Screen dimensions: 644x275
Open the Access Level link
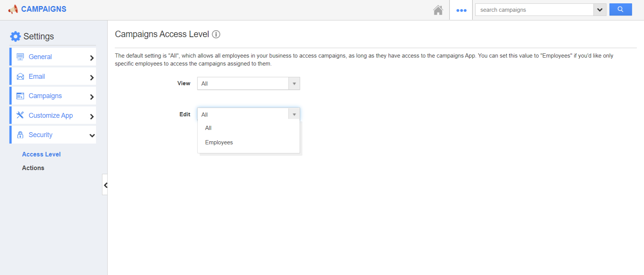point(41,154)
